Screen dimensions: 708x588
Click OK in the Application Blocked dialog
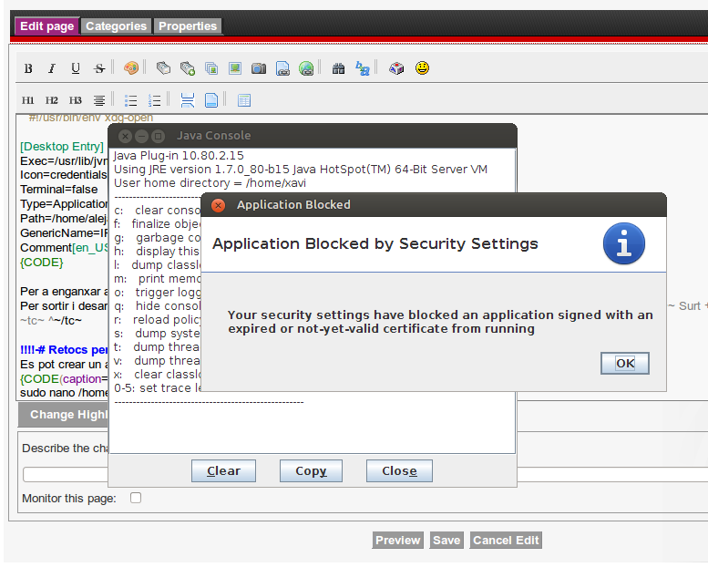625,363
